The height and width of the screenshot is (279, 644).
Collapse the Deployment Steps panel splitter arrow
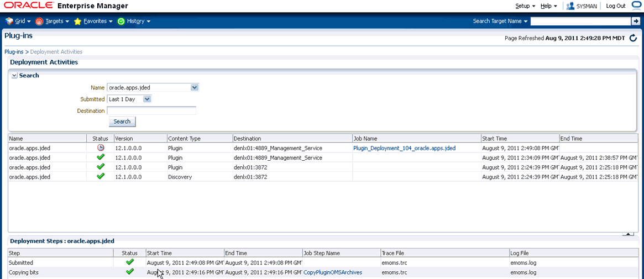pos(628,234)
